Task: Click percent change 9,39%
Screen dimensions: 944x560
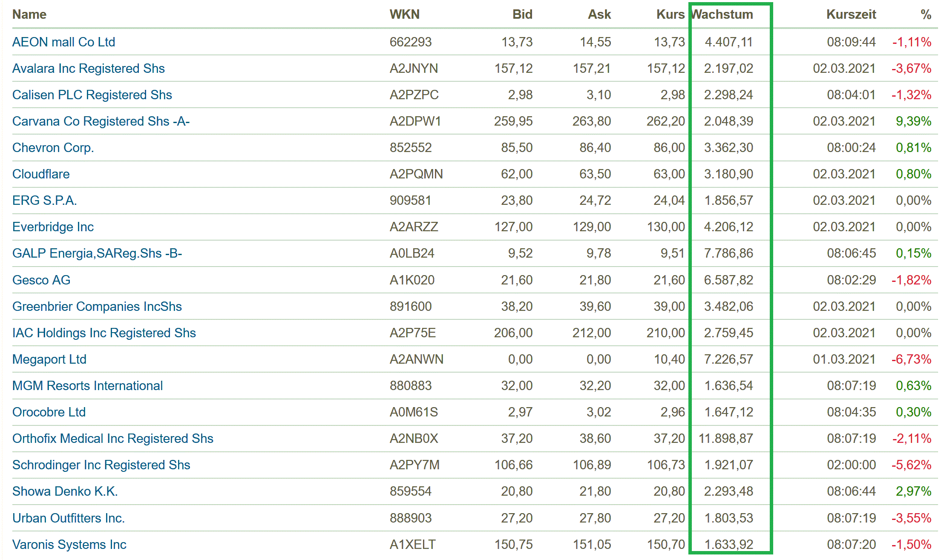Action: 913,121
